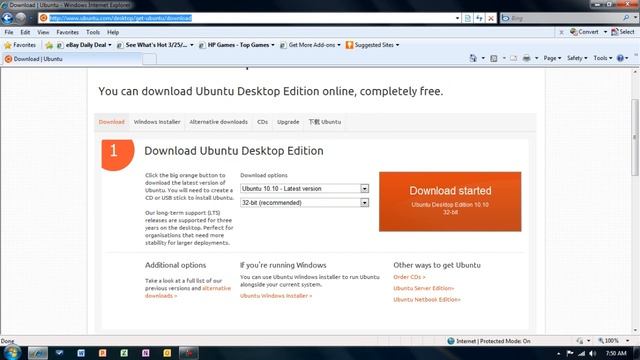640x360 pixels.
Task: Expand the Page command menu
Action: [552, 58]
